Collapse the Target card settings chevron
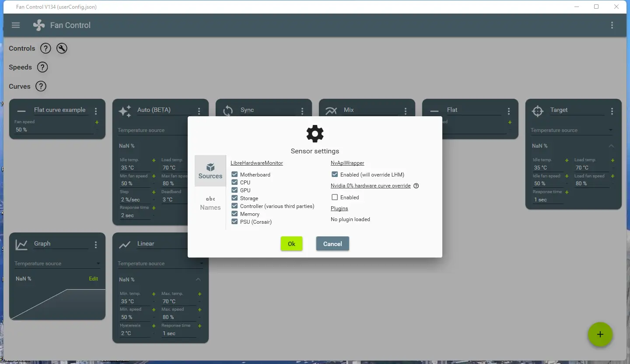 pyautogui.click(x=612, y=146)
